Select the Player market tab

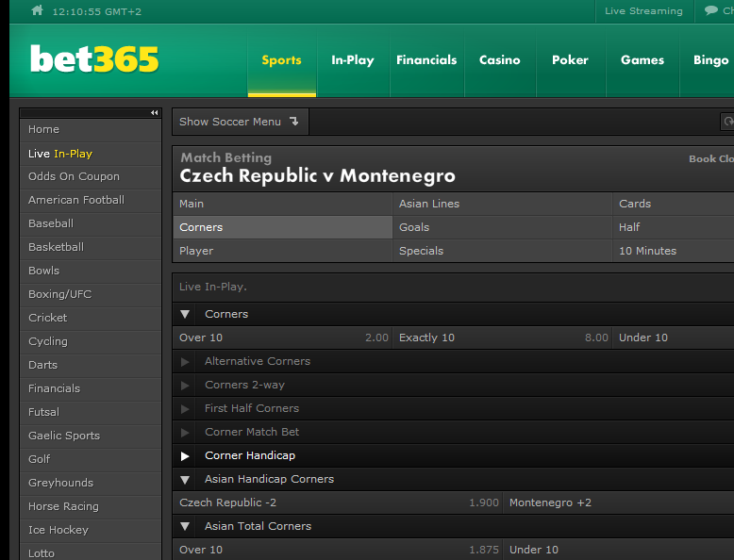point(283,251)
